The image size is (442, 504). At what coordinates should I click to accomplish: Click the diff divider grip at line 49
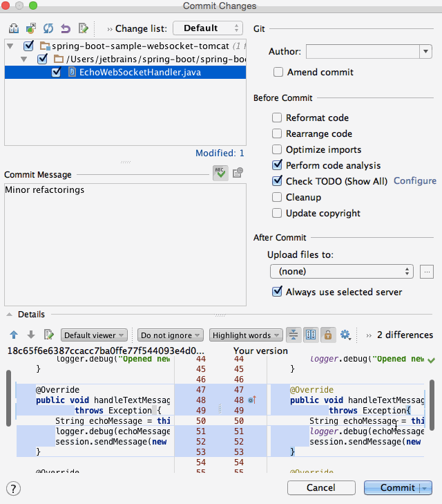click(x=220, y=409)
